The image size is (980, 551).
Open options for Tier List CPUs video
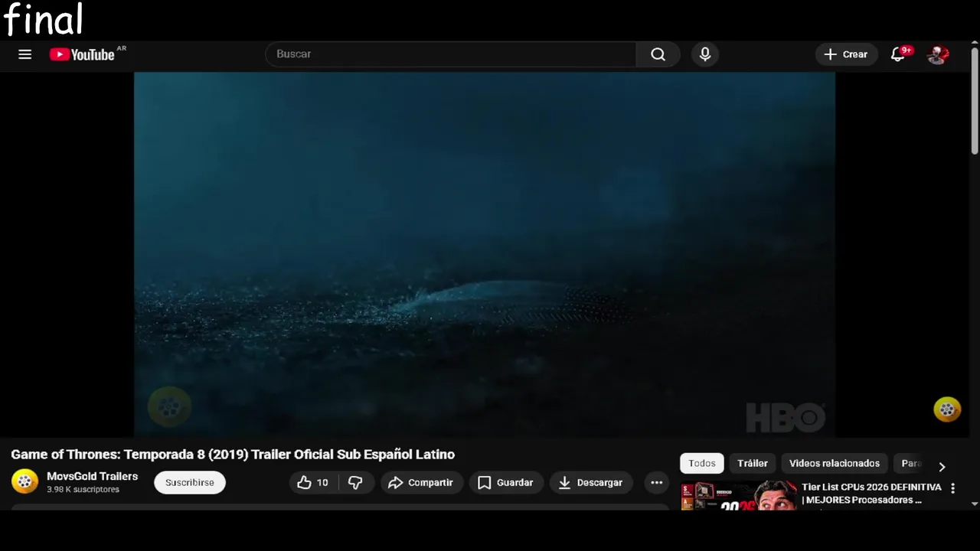pos(953,488)
